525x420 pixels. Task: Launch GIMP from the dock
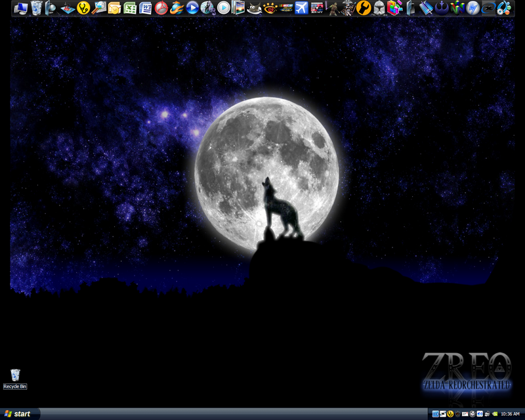pyautogui.click(x=255, y=8)
